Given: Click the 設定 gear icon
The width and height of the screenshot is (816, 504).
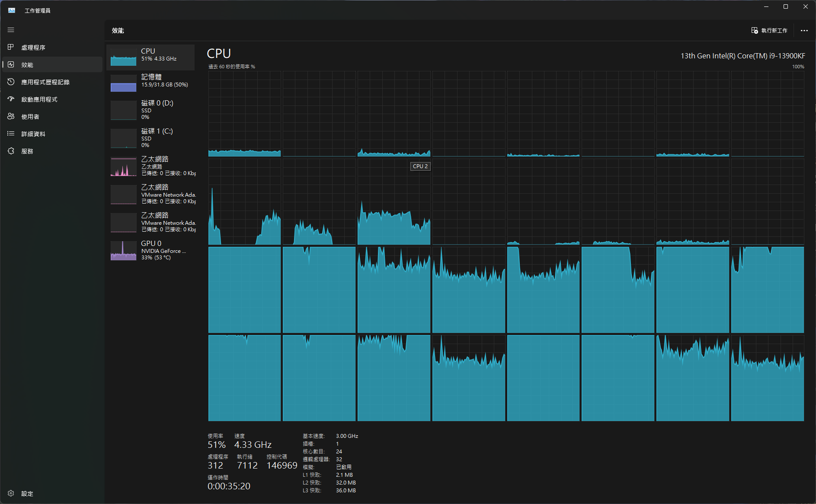Looking at the screenshot, I should point(11,493).
